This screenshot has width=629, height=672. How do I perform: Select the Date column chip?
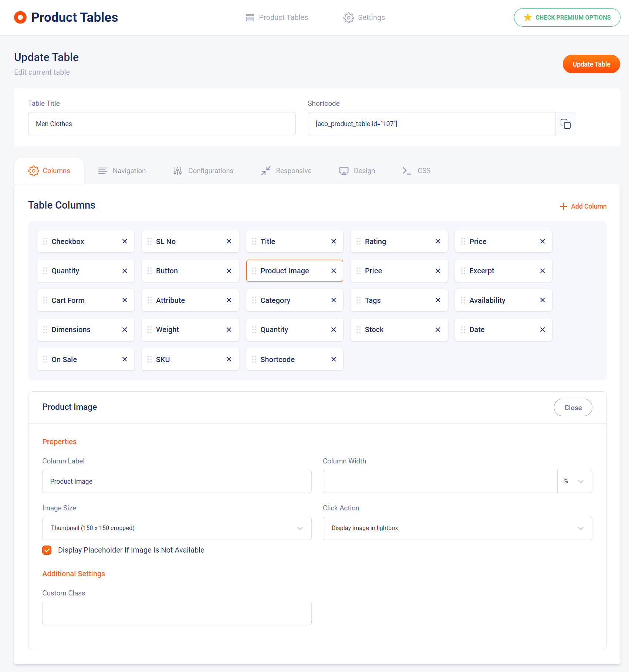tap(504, 330)
